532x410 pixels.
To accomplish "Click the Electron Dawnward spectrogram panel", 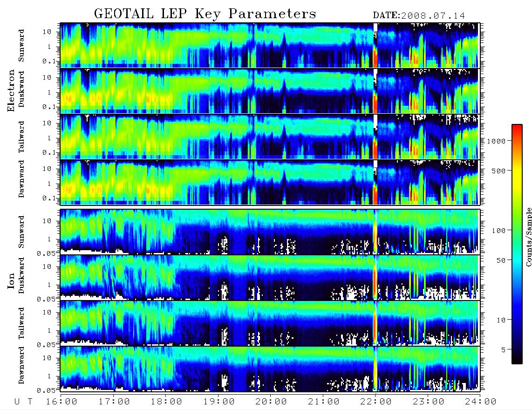I will (x=270, y=182).
